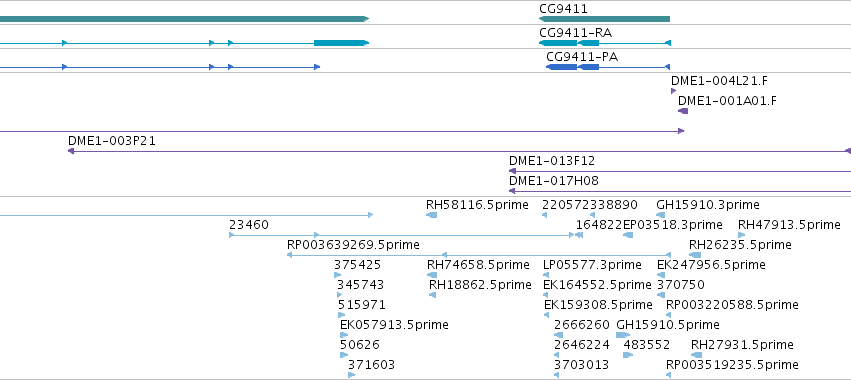Viewport: 851px width, 380px height.
Task: Select the EK057913.5prime label
Action: tap(395, 325)
